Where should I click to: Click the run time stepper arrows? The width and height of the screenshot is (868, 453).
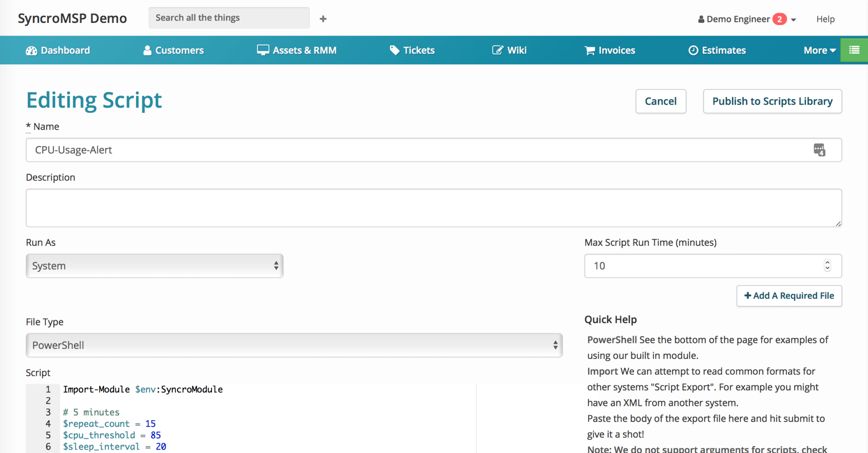[x=827, y=265]
